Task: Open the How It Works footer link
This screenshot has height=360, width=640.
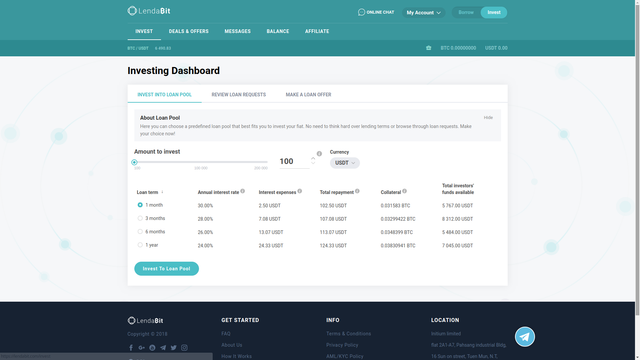Action: point(237,356)
